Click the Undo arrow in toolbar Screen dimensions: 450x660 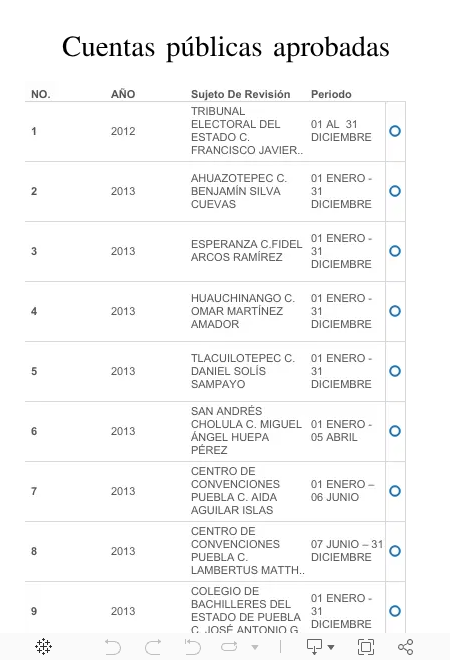click(112, 647)
